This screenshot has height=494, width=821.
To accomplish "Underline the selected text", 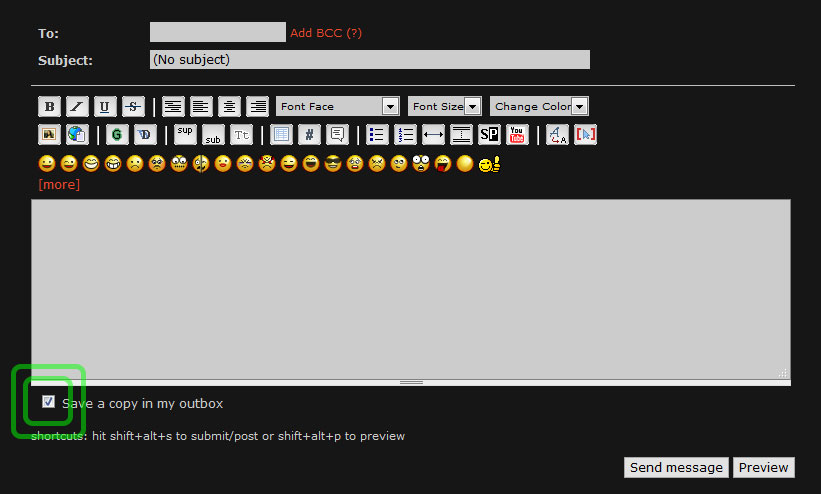I will (x=105, y=107).
